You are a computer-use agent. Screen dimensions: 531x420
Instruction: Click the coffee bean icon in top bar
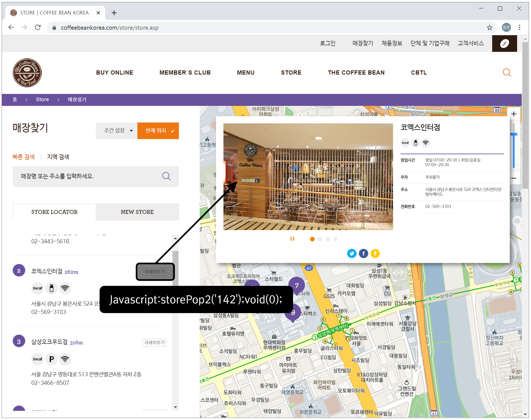pos(504,43)
